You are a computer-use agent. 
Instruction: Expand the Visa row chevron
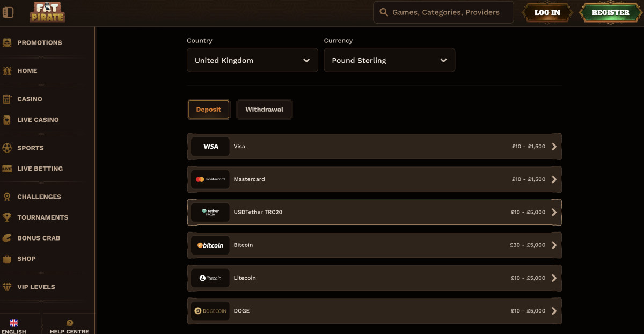coord(554,147)
